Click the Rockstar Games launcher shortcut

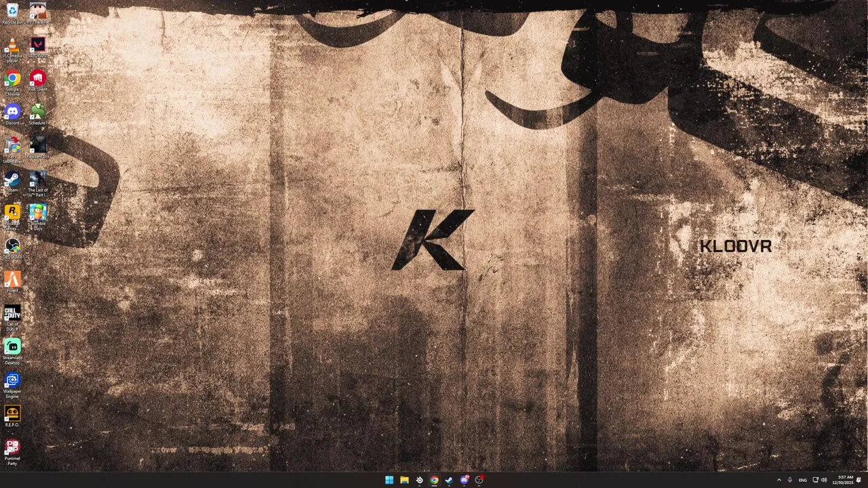(x=12, y=218)
